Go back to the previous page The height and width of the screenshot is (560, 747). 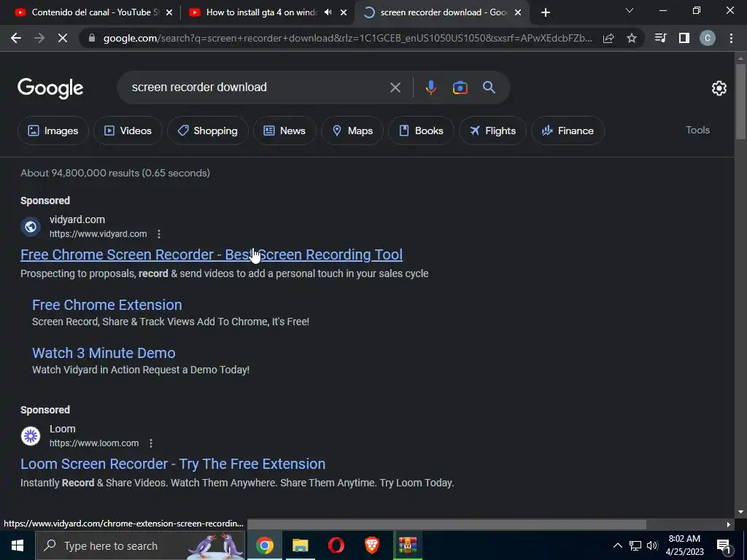16,38
